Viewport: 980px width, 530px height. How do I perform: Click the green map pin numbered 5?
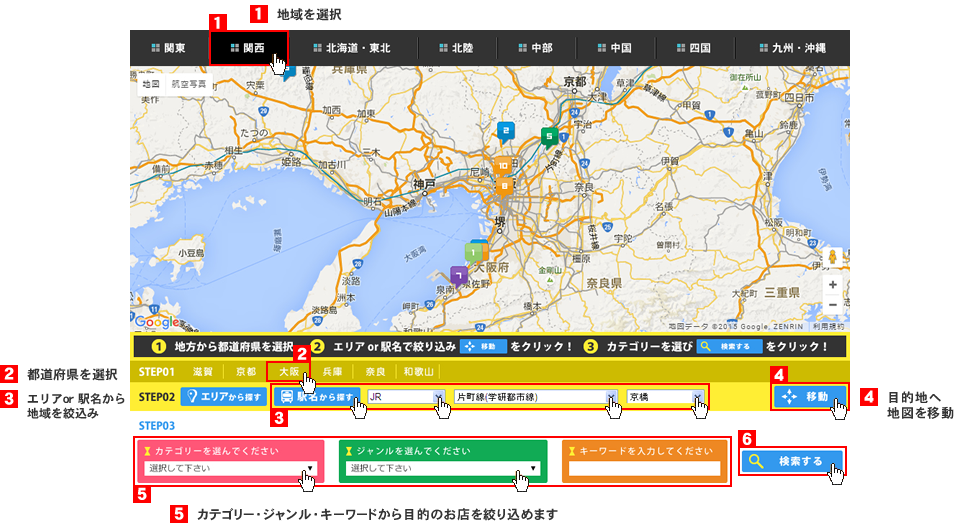tap(548, 136)
